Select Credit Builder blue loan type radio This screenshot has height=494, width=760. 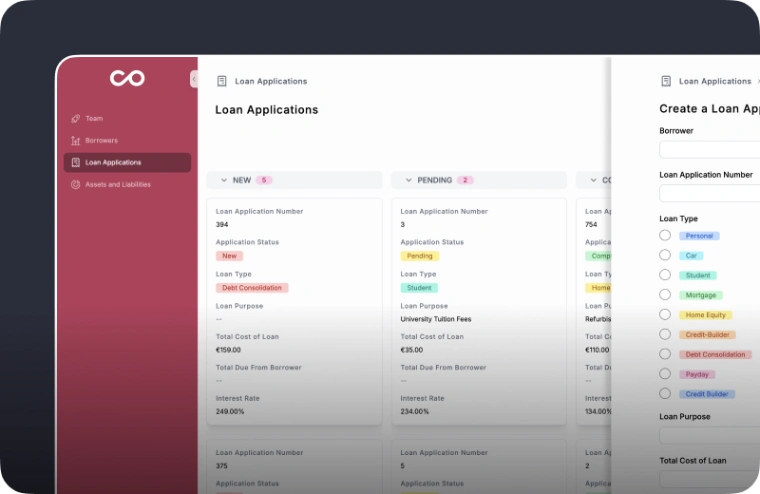665,394
